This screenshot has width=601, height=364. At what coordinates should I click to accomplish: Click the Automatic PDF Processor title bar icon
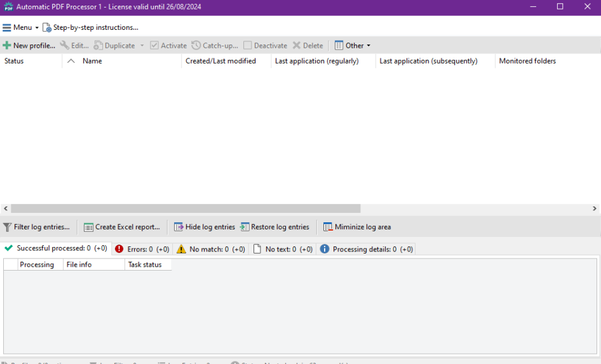pos(8,7)
